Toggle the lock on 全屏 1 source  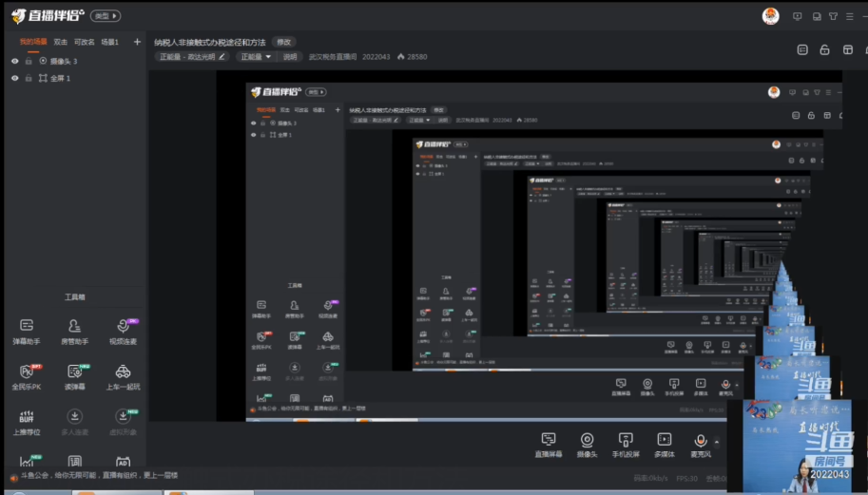point(29,79)
